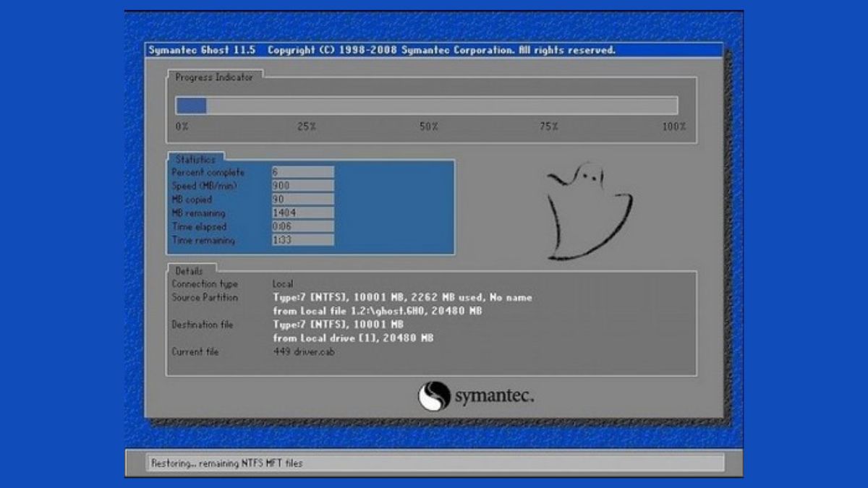The image size is (868, 488).
Task: Click the Local connection value
Action: [x=283, y=284]
